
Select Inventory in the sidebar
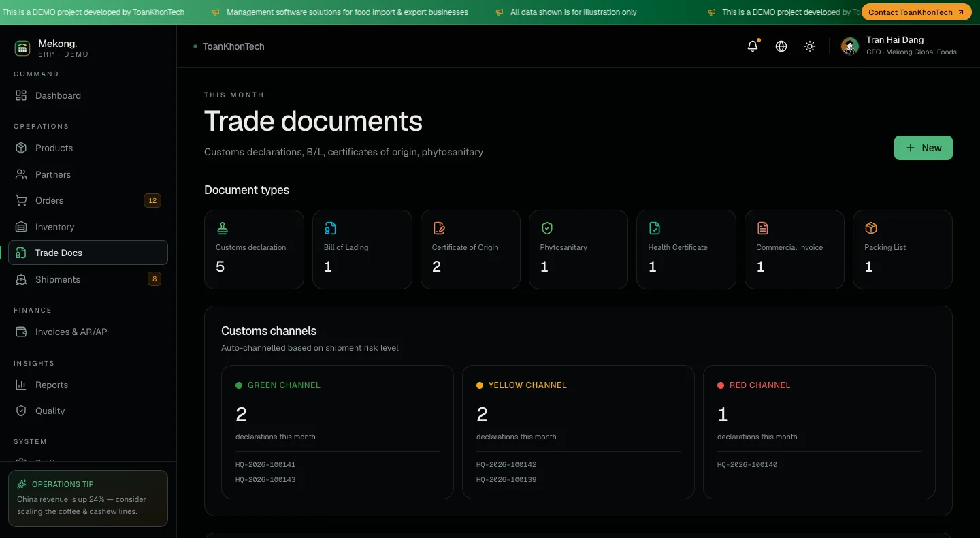[x=88, y=227]
